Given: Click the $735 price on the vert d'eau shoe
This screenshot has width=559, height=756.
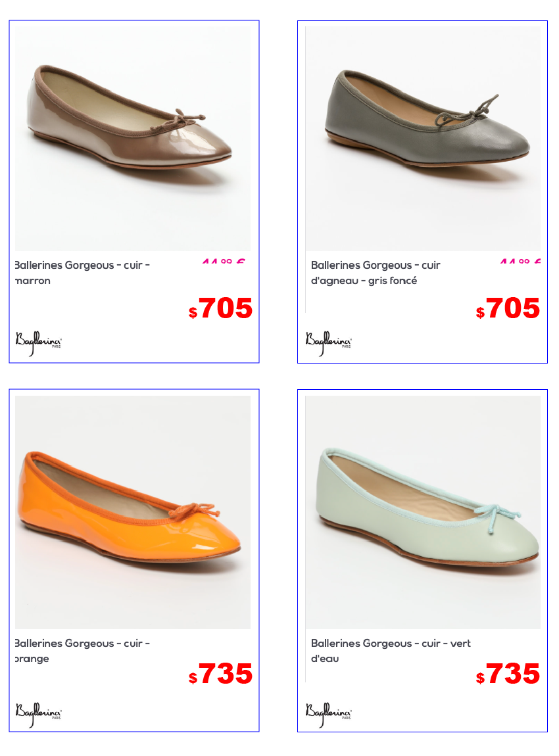Looking at the screenshot, I should pos(508,674).
